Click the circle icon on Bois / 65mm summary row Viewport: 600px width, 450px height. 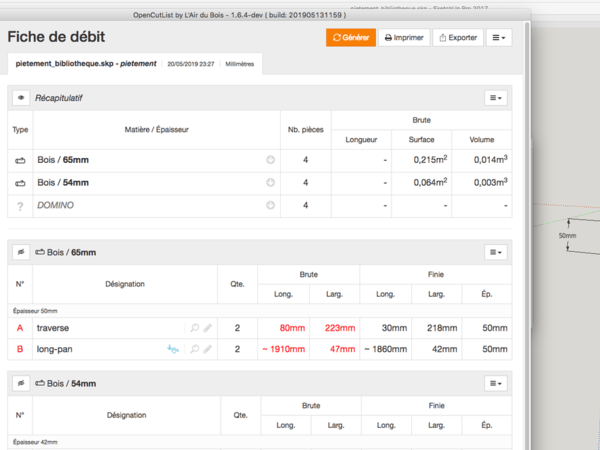(270, 160)
